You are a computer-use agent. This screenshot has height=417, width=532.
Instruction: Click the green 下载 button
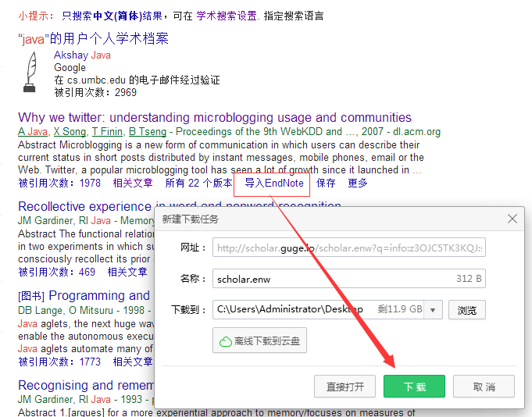(414, 386)
